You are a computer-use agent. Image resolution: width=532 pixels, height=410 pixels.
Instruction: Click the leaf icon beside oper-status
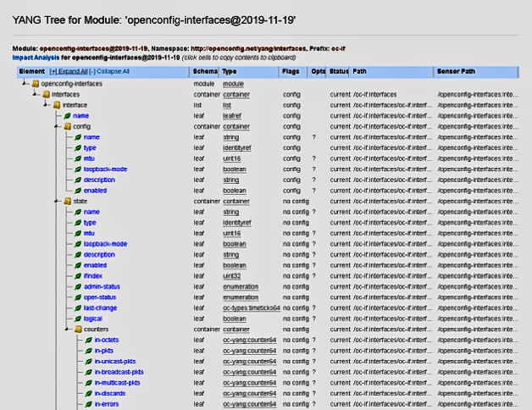[77, 296]
